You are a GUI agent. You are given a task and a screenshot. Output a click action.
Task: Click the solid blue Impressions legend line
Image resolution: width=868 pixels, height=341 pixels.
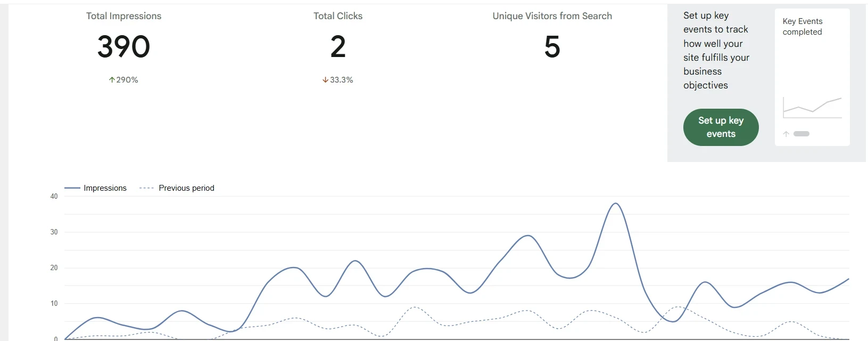[x=72, y=188]
